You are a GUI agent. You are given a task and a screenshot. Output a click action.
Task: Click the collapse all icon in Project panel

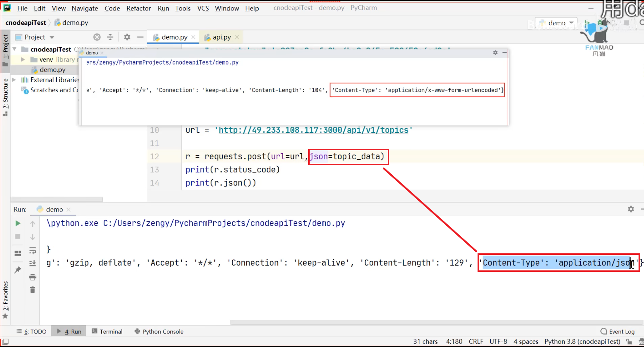[110, 37]
